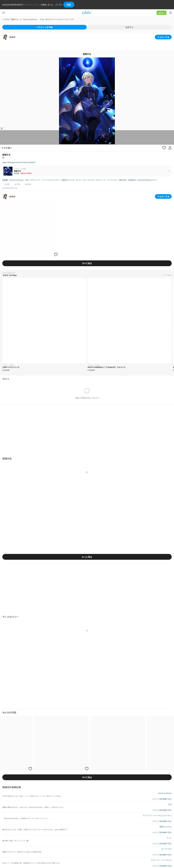The height and width of the screenshot is (868, 174).
Task: Click ピクシブ百科事典で見る under マント article
Action: [162, 843]
